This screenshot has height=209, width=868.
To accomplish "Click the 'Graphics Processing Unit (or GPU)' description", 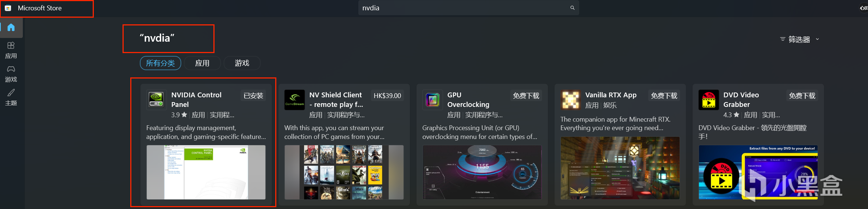I will (x=480, y=132).
